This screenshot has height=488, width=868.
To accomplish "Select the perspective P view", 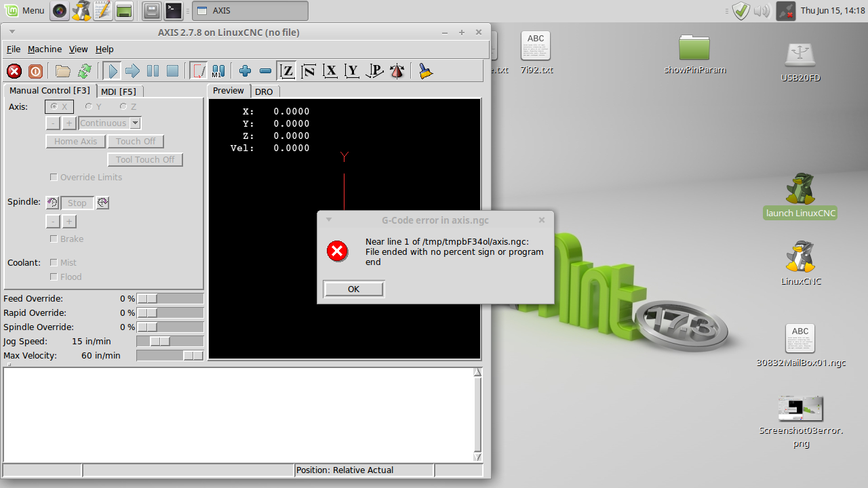I will (374, 70).
